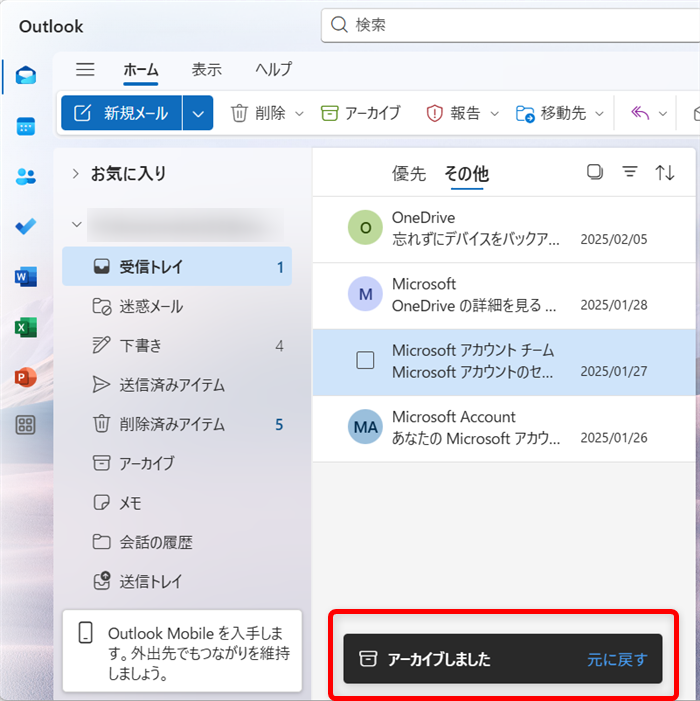Click the アーカイブ toolbar button

(x=361, y=113)
